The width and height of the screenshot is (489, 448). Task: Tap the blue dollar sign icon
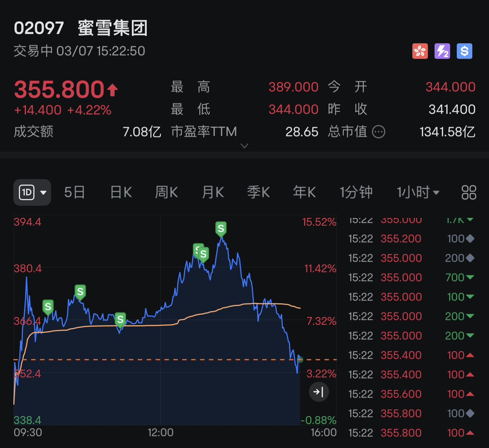pos(464,51)
